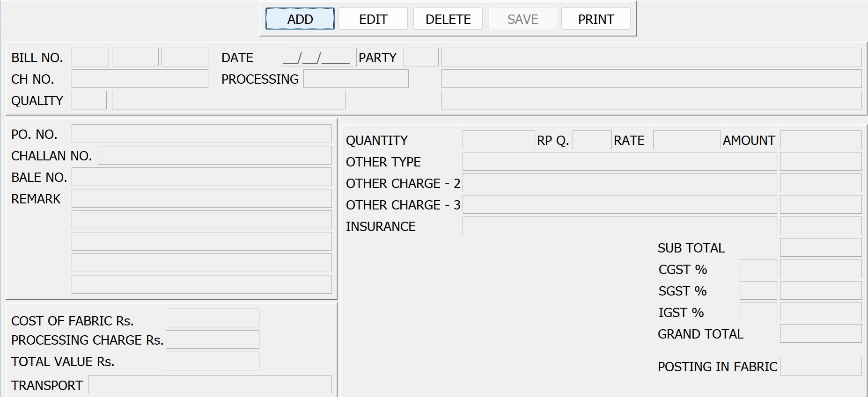868x397 pixels.
Task: Click the CHALLAN NO. input field
Action: 214,156
